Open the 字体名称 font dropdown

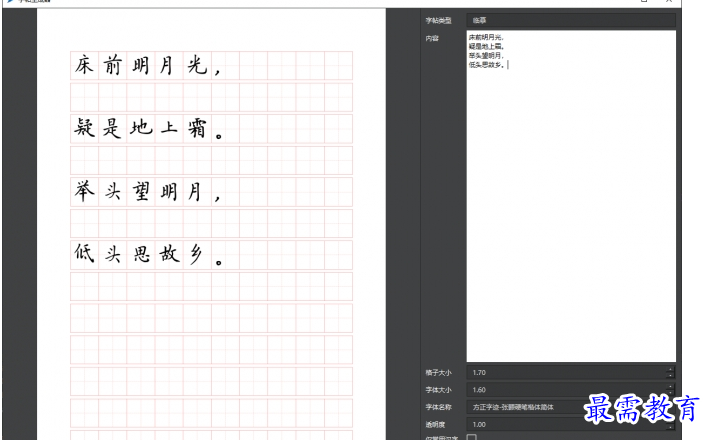point(571,407)
